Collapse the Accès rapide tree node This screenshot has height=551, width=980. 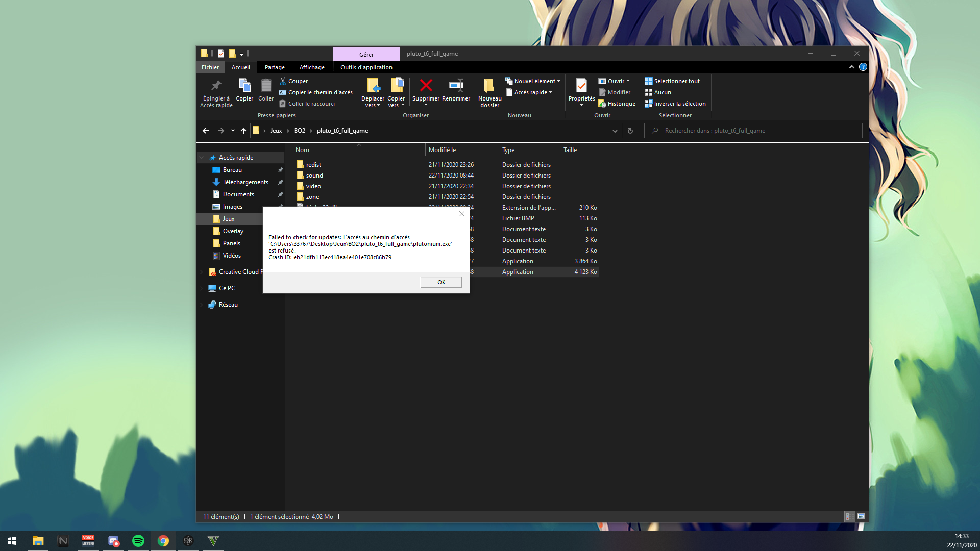[x=202, y=158]
